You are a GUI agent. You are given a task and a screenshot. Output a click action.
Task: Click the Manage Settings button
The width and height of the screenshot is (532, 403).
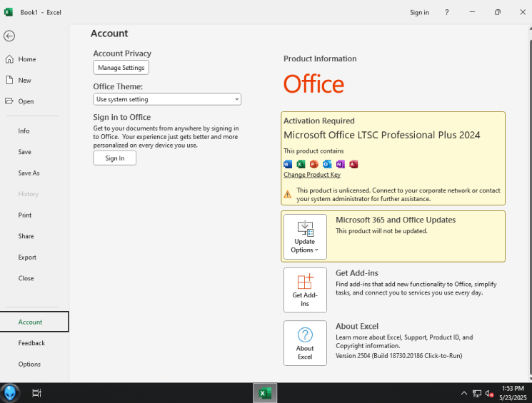tap(121, 68)
